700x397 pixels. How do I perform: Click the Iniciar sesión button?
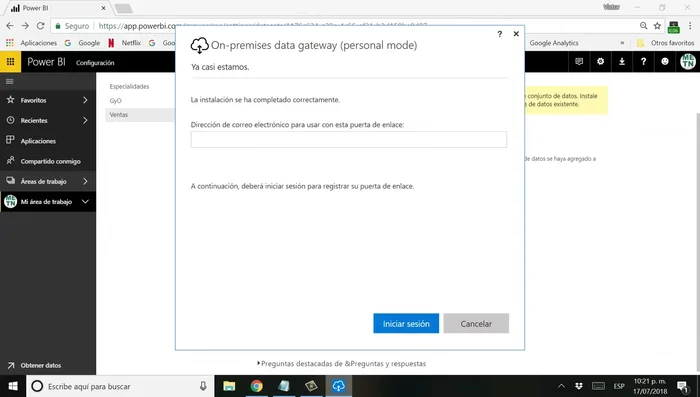(406, 323)
